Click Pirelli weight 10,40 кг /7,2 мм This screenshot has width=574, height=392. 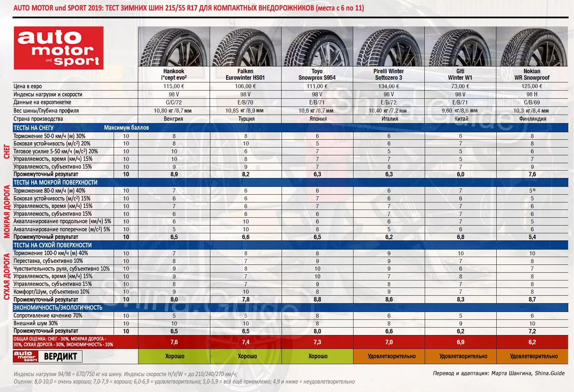[388, 111]
